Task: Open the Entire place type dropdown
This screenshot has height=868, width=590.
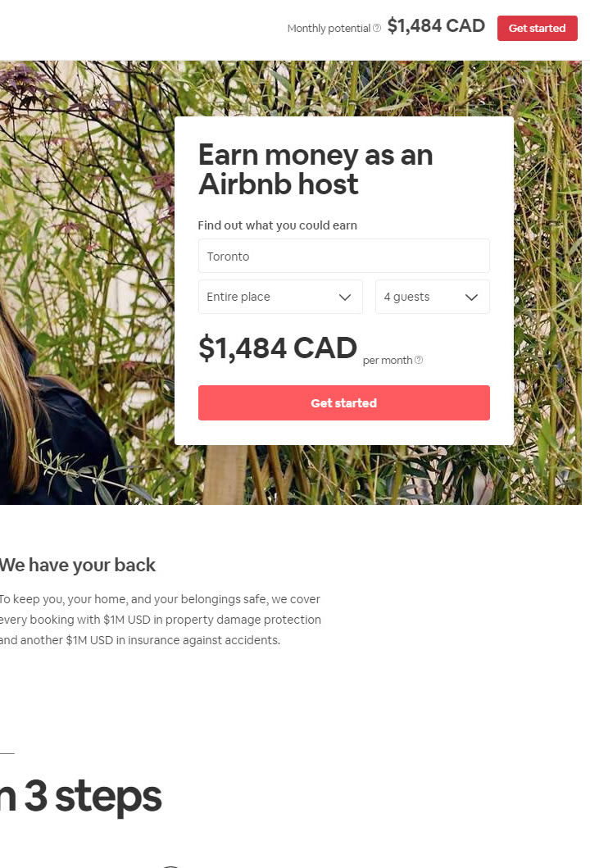Action: [270, 297]
